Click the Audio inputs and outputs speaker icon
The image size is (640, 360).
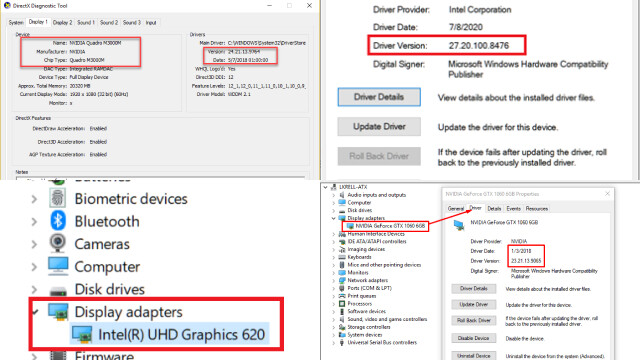tap(342, 195)
